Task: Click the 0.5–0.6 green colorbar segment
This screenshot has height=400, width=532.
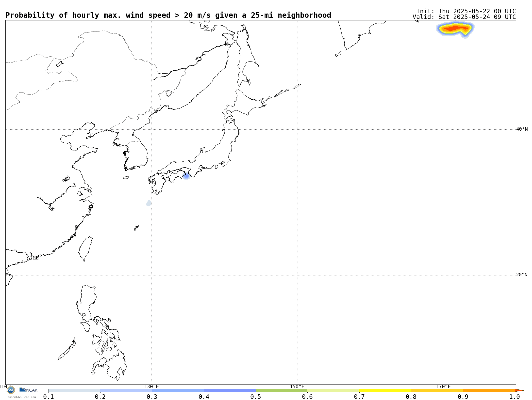Action: [282, 390]
